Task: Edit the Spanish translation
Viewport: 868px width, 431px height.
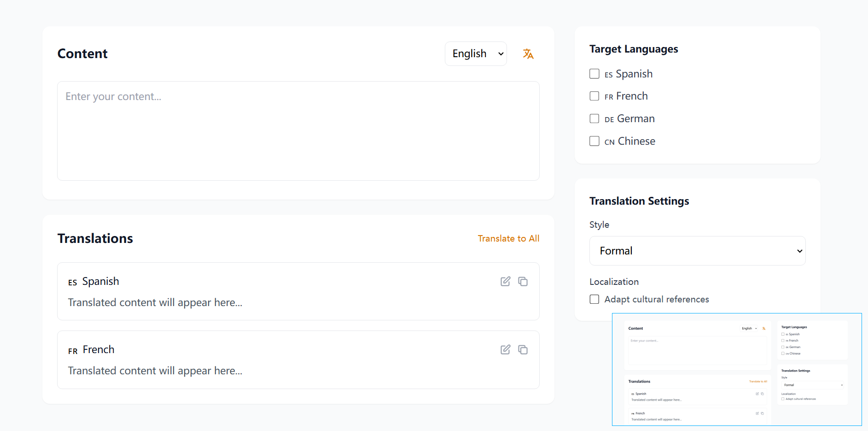Action: (x=505, y=281)
